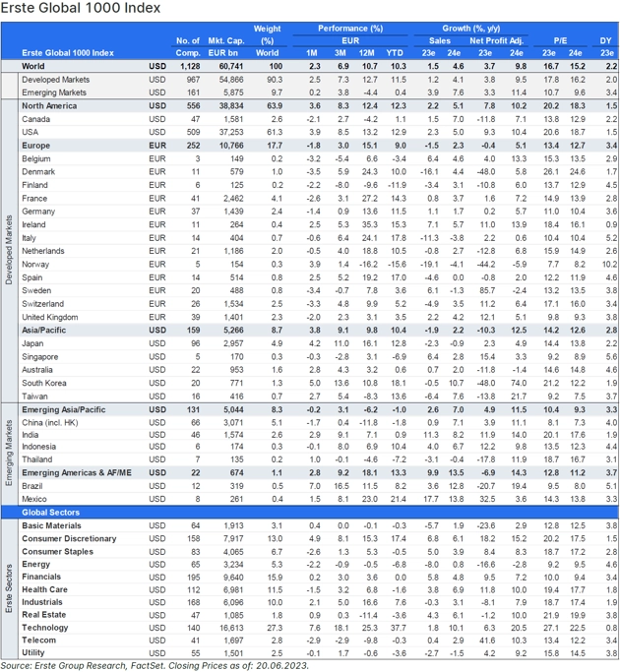Click Emerging Americas & AF/ME row label

[x=77, y=472]
